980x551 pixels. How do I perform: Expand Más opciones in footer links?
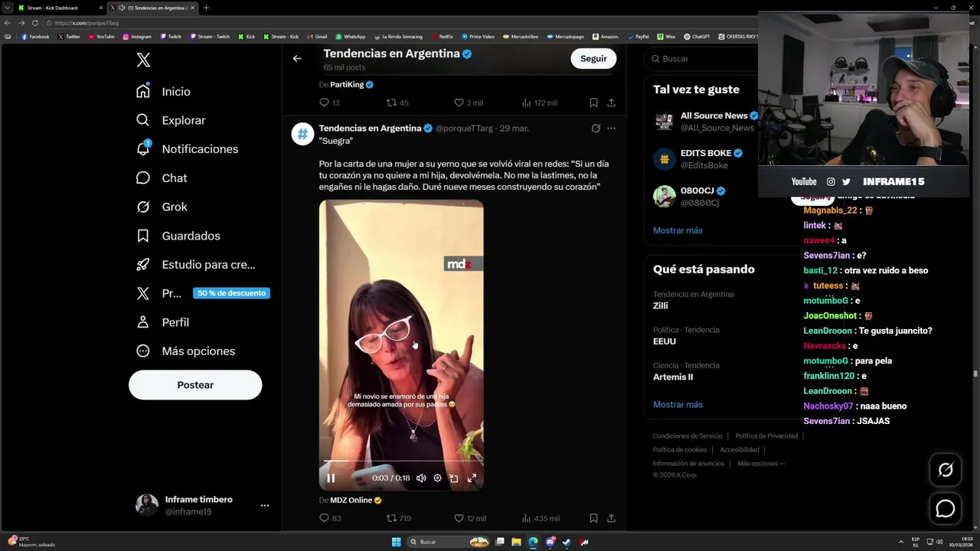point(761,464)
